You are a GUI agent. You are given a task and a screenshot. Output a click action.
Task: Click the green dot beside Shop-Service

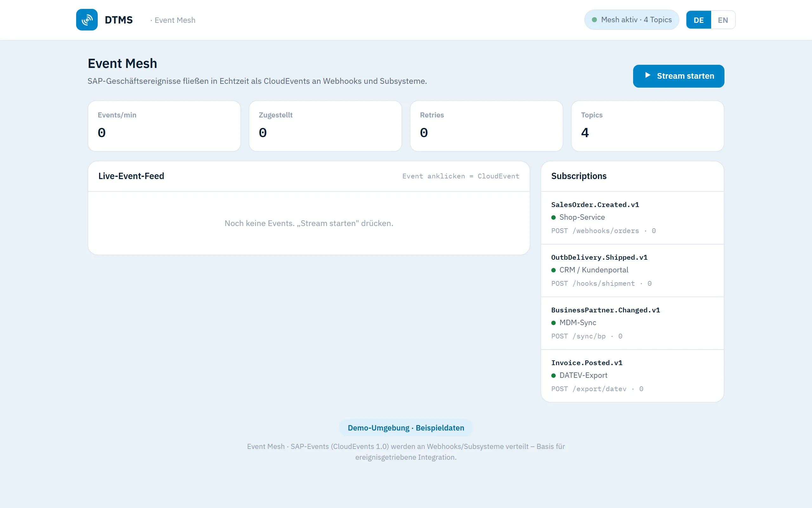click(x=553, y=217)
